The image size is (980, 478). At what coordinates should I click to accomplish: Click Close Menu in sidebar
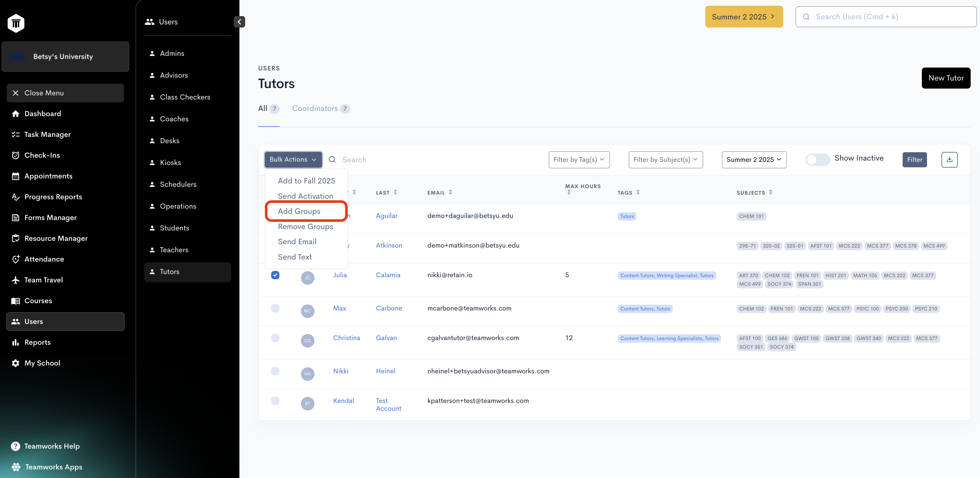point(65,93)
